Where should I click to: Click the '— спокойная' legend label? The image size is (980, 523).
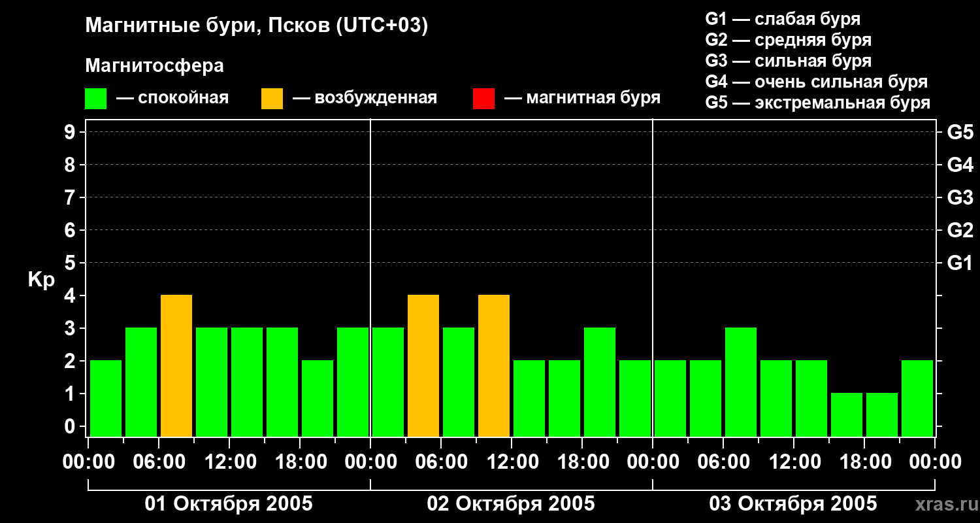tap(172, 98)
